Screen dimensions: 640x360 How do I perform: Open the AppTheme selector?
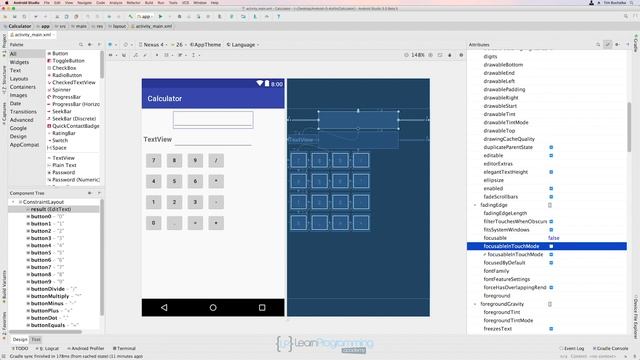point(205,44)
